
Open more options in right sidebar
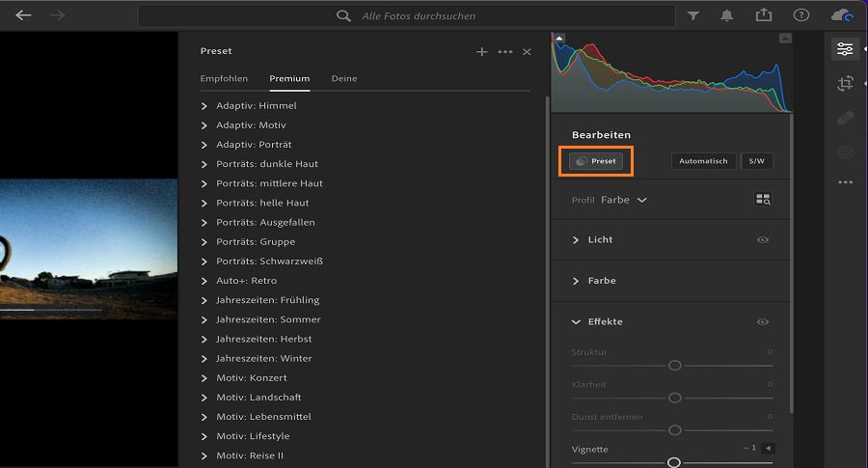tap(845, 182)
